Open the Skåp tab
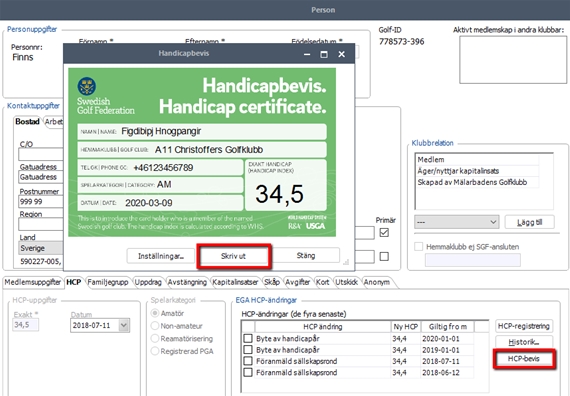570x396 pixels. 272,282
